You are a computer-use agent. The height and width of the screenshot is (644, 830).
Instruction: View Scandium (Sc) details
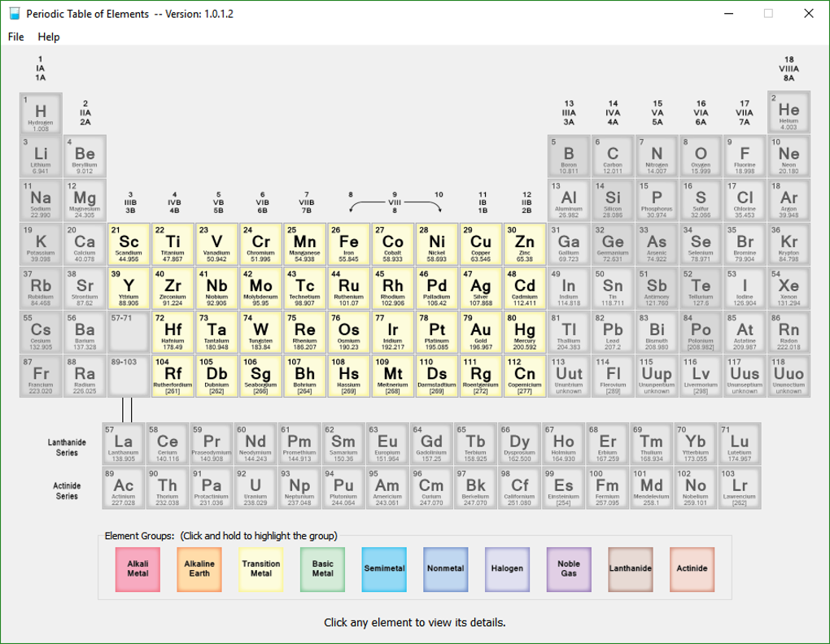pos(129,244)
